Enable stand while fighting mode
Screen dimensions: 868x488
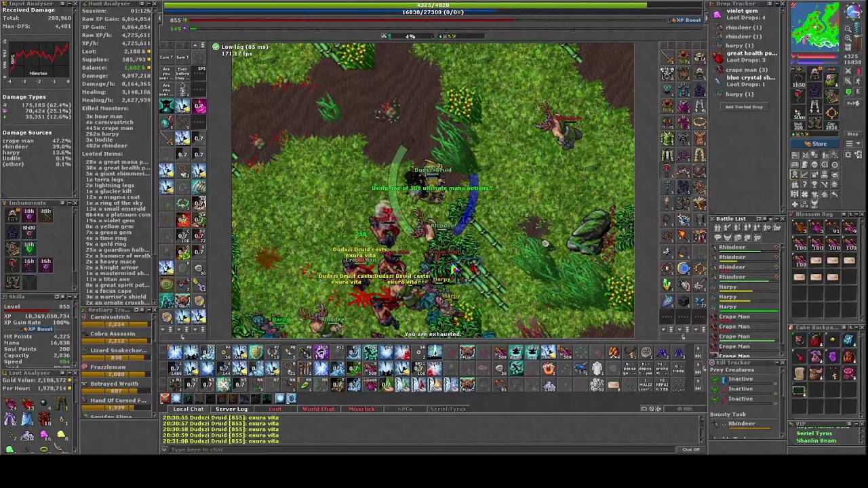click(859, 71)
